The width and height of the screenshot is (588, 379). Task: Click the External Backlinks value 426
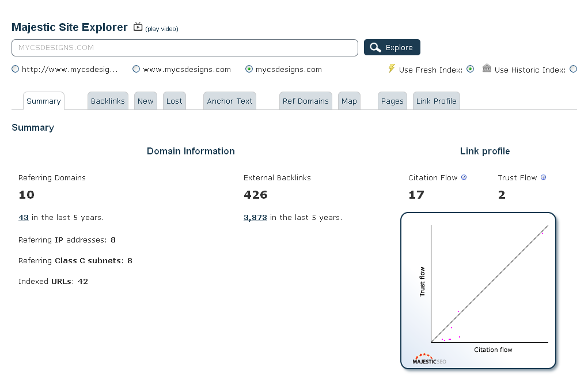[255, 195]
